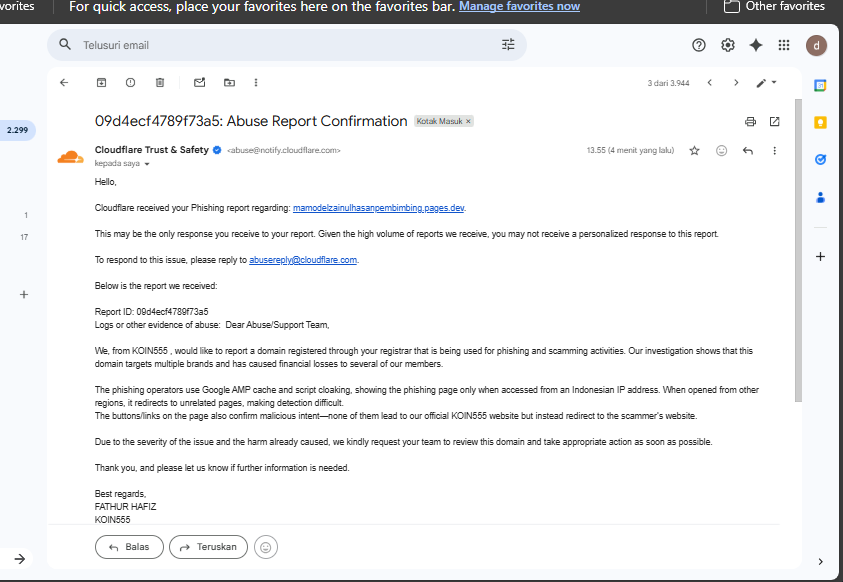Archive this email
The height and width of the screenshot is (582, 843).
pyautogui.click(x=101, y=82)
